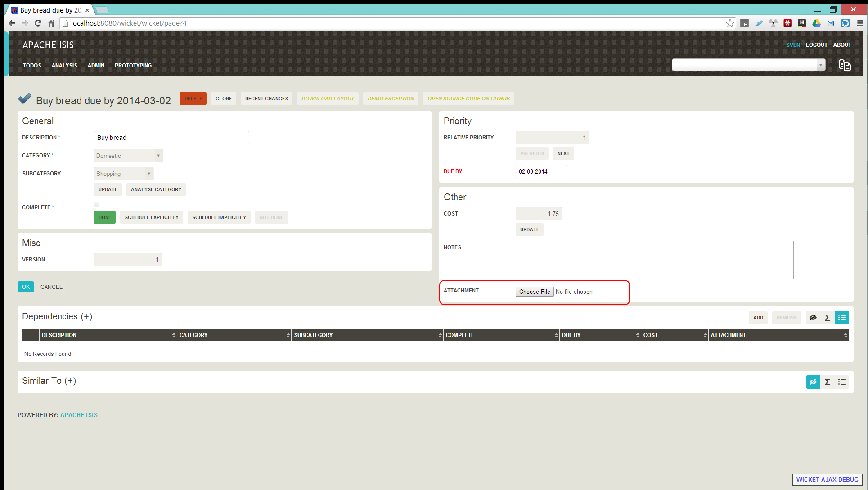Click the green Done button

pos(104,217)
